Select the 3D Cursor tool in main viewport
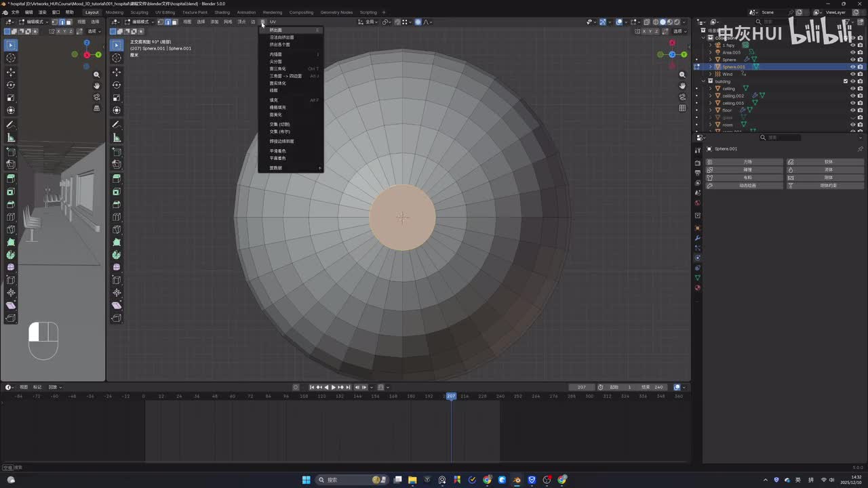The image size is (868, 488). (117, 58)
